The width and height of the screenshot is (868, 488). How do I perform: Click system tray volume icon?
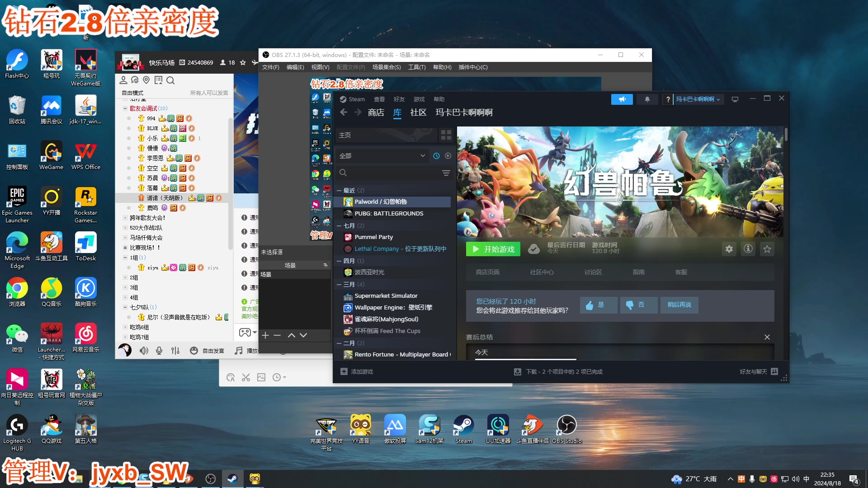pos(795,479)
